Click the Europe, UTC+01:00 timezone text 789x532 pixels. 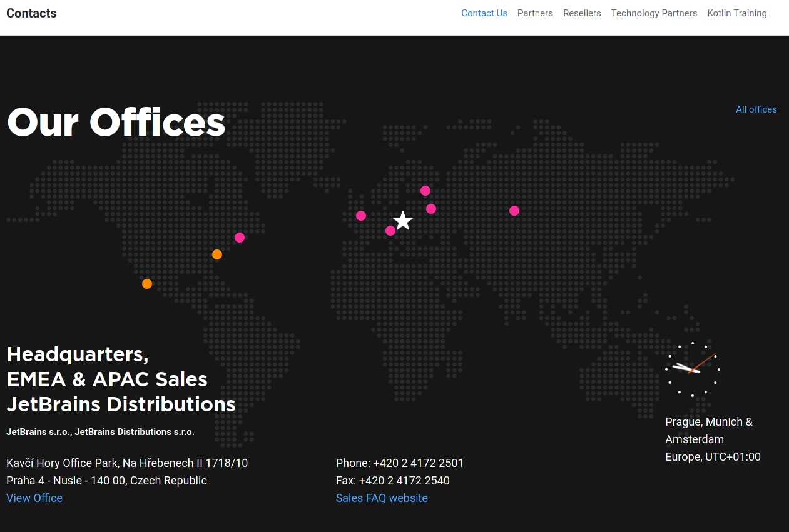point(713,457)
